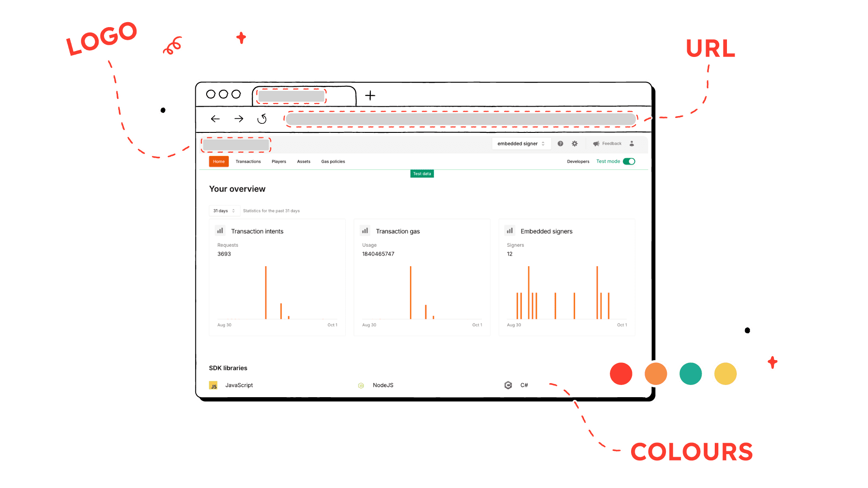Enable the 31 days statistics toggle
The height and width of the screenshot is (488, 868).
pyautogui.click(x=224, y=210)
